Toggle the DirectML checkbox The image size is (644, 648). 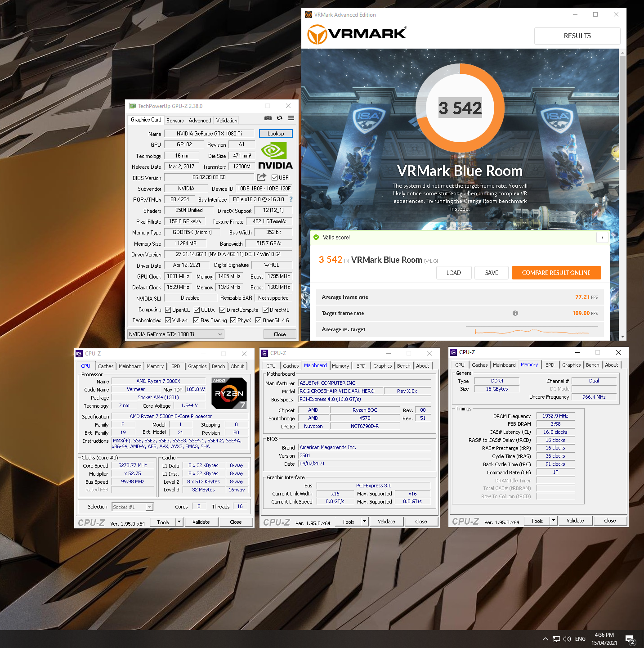(265, 310)
